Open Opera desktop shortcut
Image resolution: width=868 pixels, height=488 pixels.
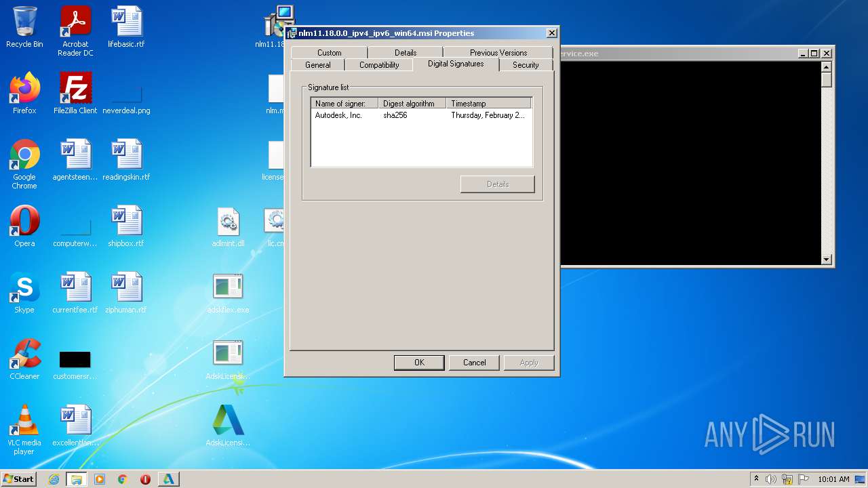point(24,226)
